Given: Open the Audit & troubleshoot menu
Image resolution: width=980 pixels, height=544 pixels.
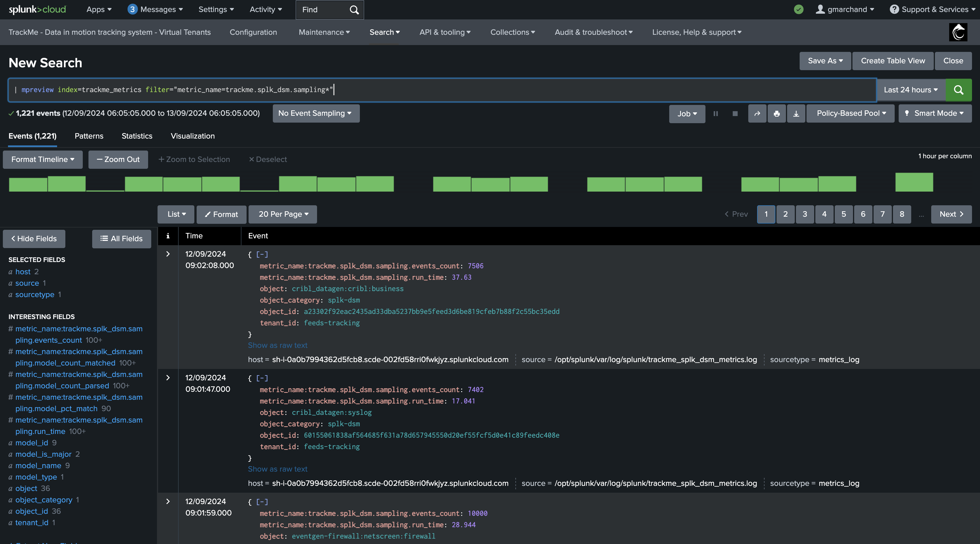Looking at the screenshot, I should (593, 32).
